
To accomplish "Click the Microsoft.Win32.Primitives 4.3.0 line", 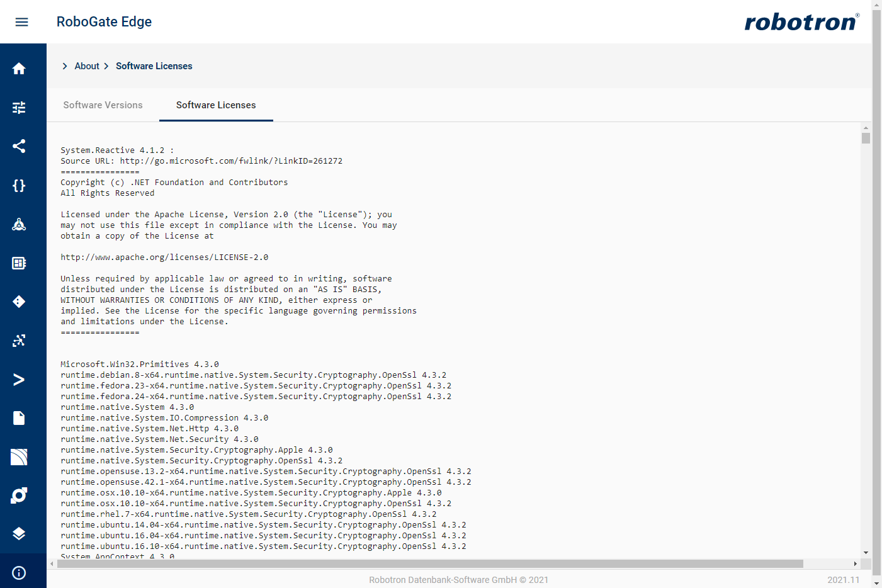I will 140,365.
